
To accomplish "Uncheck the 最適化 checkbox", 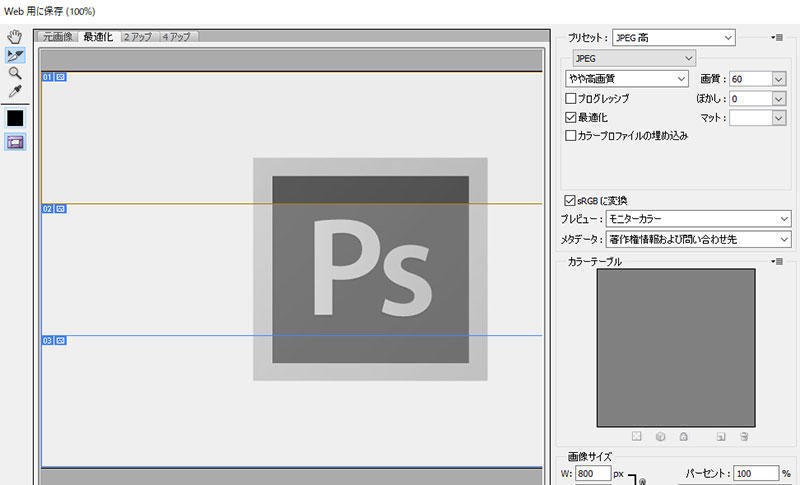I will coord(571,117).
